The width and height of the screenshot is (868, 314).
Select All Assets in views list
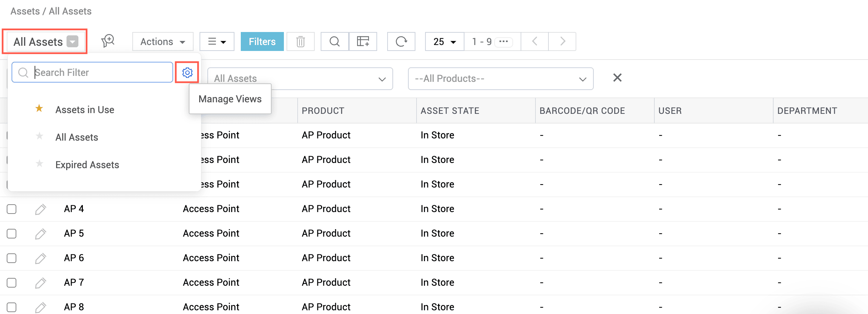(77, 137)
